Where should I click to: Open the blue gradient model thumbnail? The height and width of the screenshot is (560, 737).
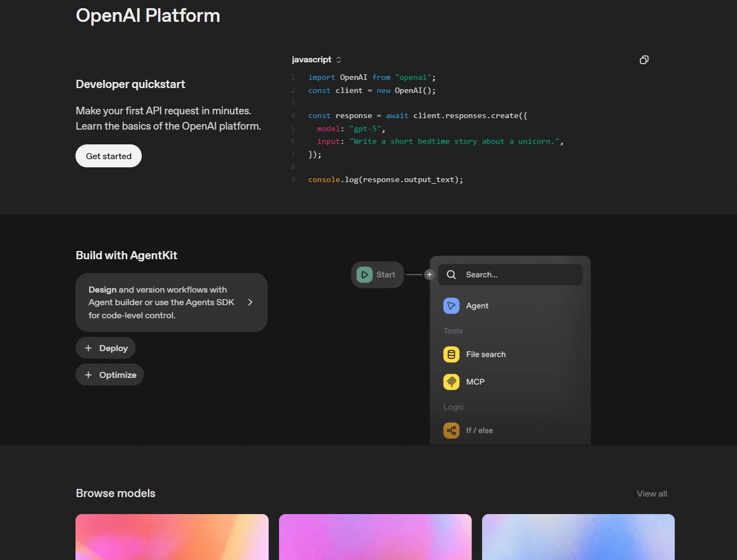pos(578,536)
